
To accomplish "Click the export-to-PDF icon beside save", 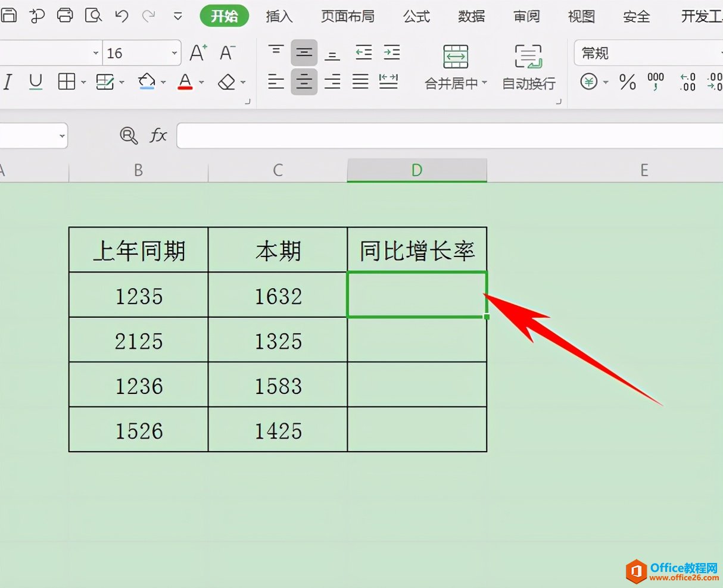I will click(x=37, y=15).
